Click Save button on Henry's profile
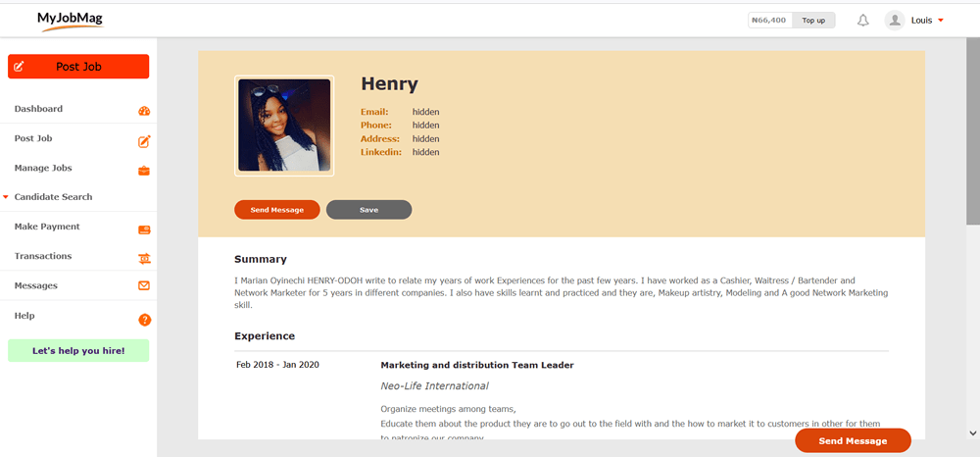980x457 pixels. (368, 210)
